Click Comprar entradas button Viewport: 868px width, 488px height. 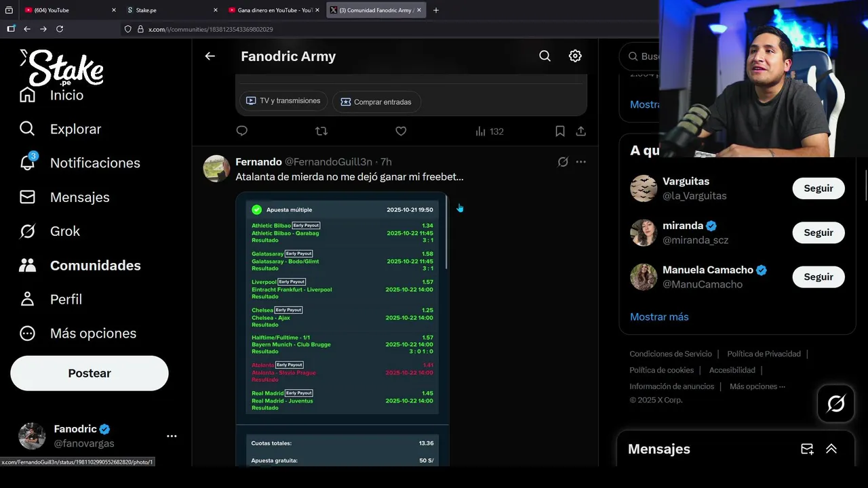tap(376, 102)
